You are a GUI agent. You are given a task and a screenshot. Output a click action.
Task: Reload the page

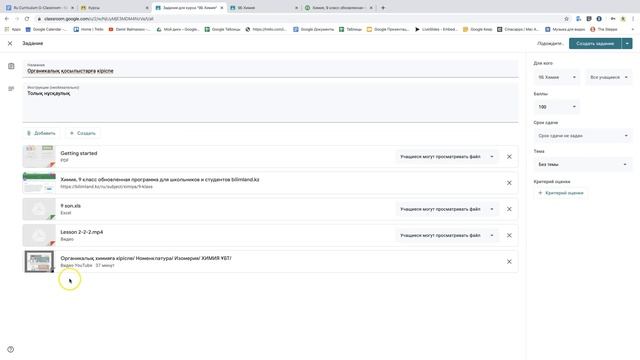coord(27,19)
